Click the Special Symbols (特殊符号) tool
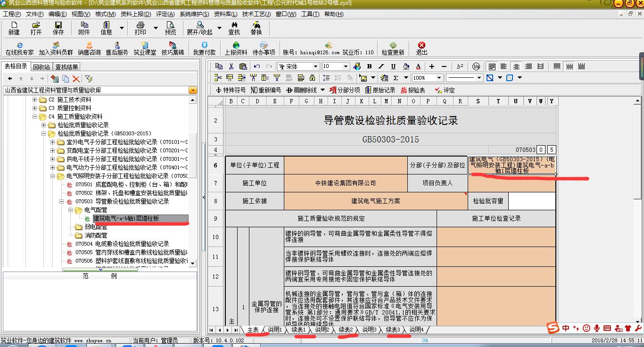644x347 pixels. (231, 90)
